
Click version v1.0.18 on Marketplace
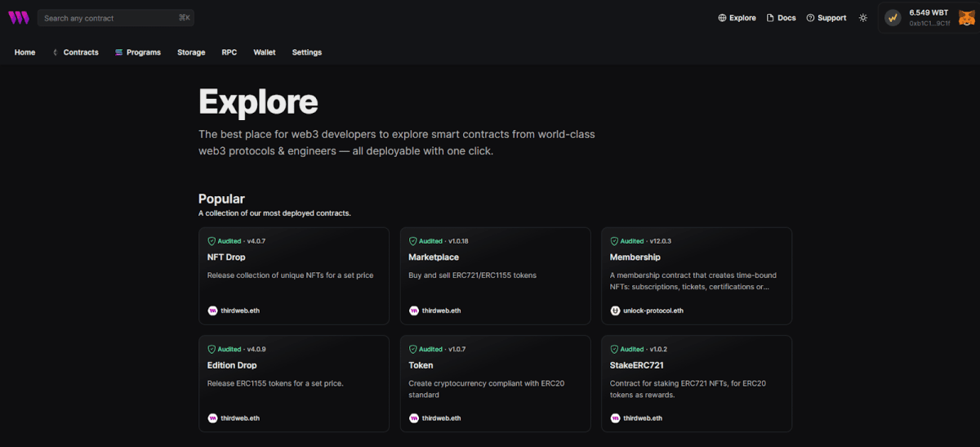pyautogui.click(x=459, y=241)
